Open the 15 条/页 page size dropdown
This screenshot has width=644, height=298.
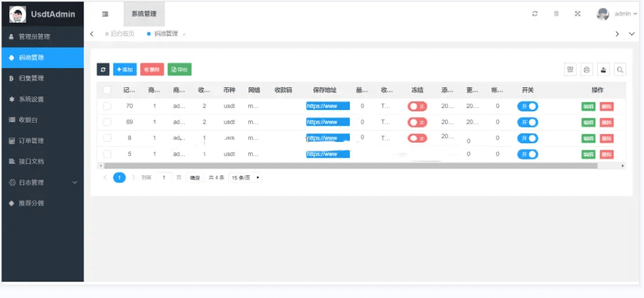pyautogui.click(x=245, y=178)
